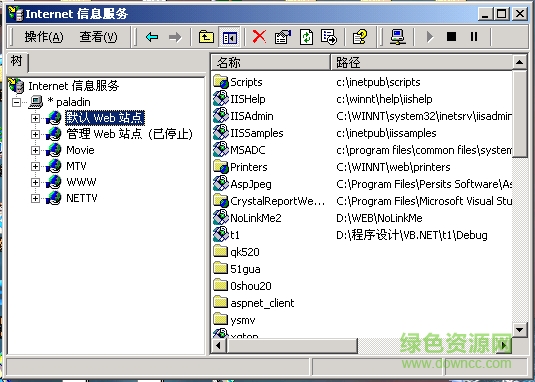Select the Scripts virtual directory icon

[220, 82]
